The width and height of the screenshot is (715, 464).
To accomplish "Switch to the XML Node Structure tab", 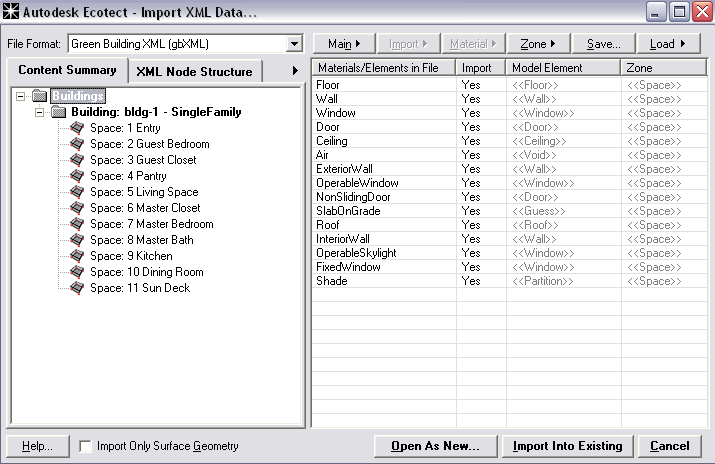I will click(196, 71).
